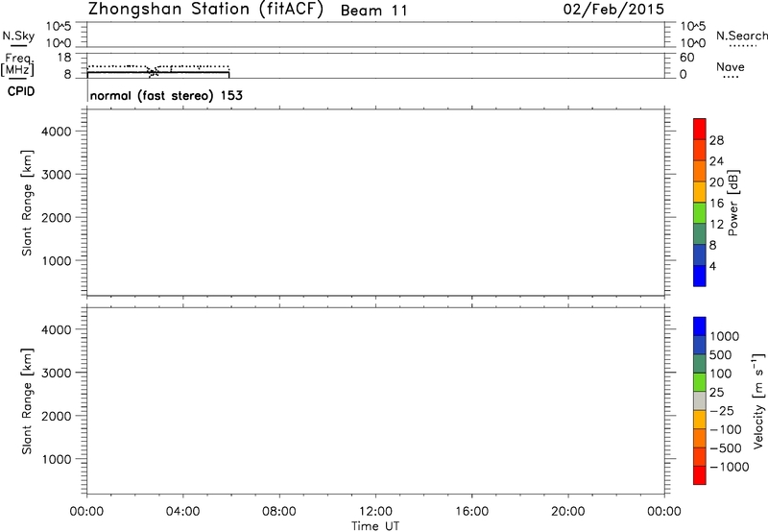Viewport: 768px width, 532px height.
Task: Click the green 12-16 dB power band
Action: tap(700, 212)
